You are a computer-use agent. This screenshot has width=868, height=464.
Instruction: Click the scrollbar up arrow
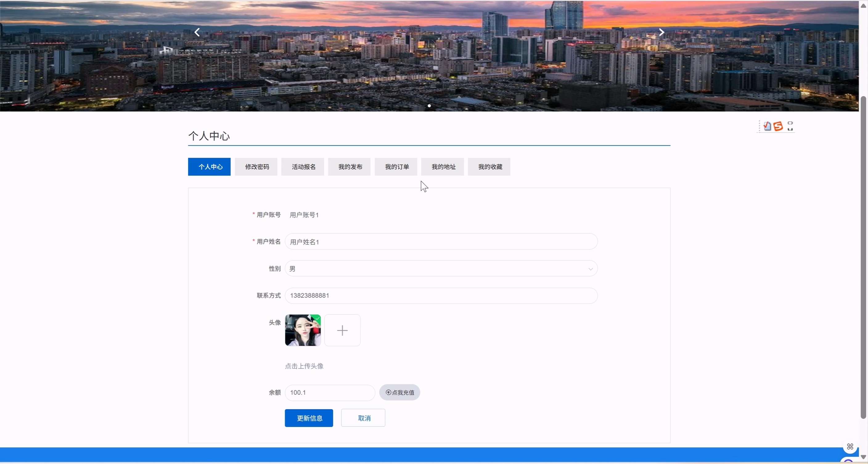click(x=863, y=5)
